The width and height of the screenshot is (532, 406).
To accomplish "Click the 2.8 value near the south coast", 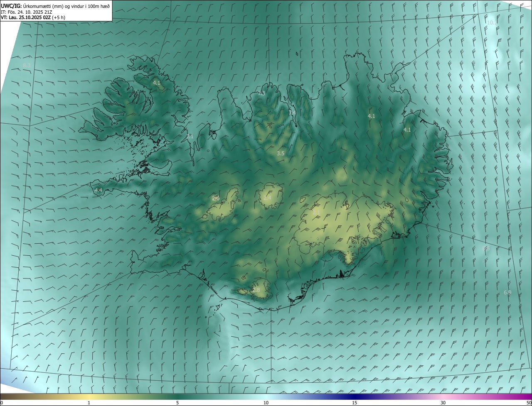I will point(256,290).
